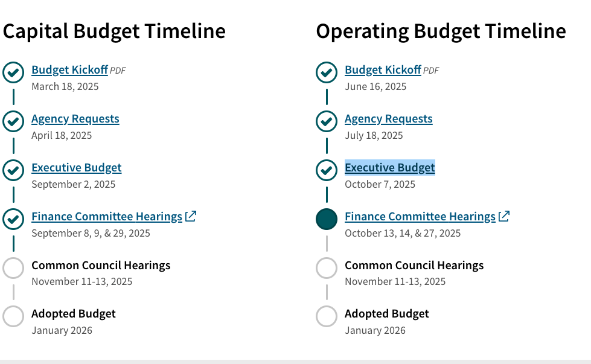Click Capital Agency Requests checkmark icon

(x=13, y=121)
